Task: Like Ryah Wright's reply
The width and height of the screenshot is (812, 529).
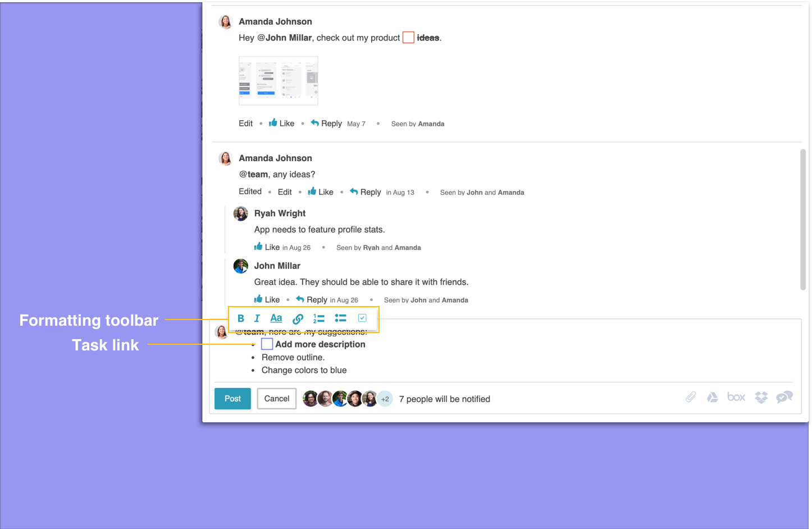Action: click(267, 247)
